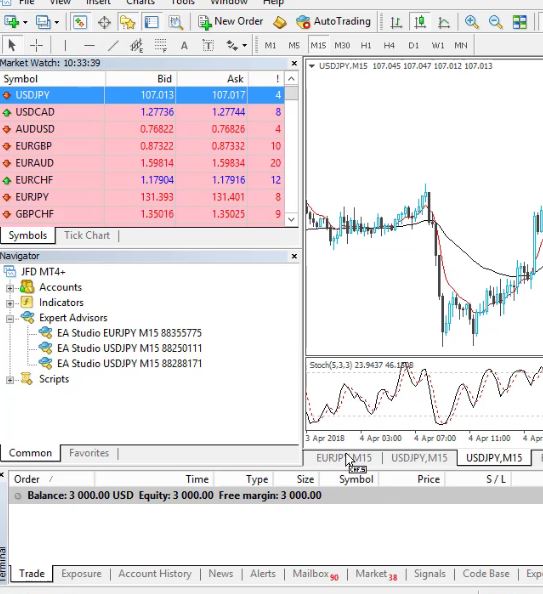This screenshot has height=594, width=543.
Task: Select the text label tool
Action: click(208, 45)
